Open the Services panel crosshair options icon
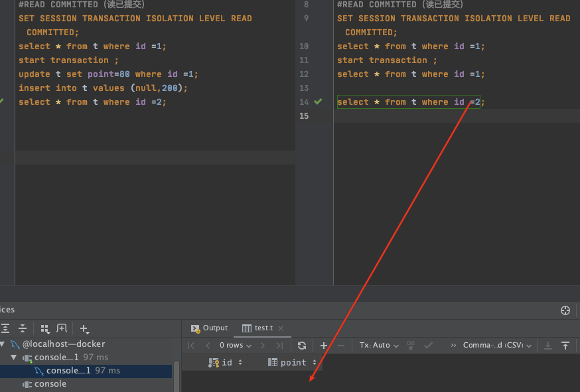Image resolution: width=580 pixels, height=392 pixels. pos(565,310)
